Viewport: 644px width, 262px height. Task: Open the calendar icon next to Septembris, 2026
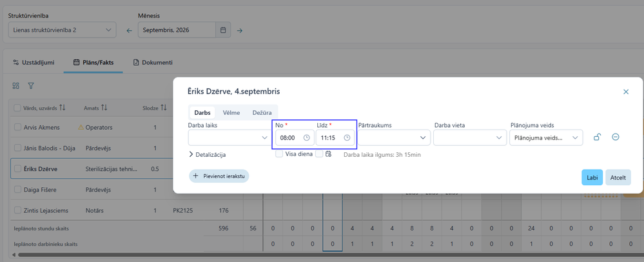(223, 30)
